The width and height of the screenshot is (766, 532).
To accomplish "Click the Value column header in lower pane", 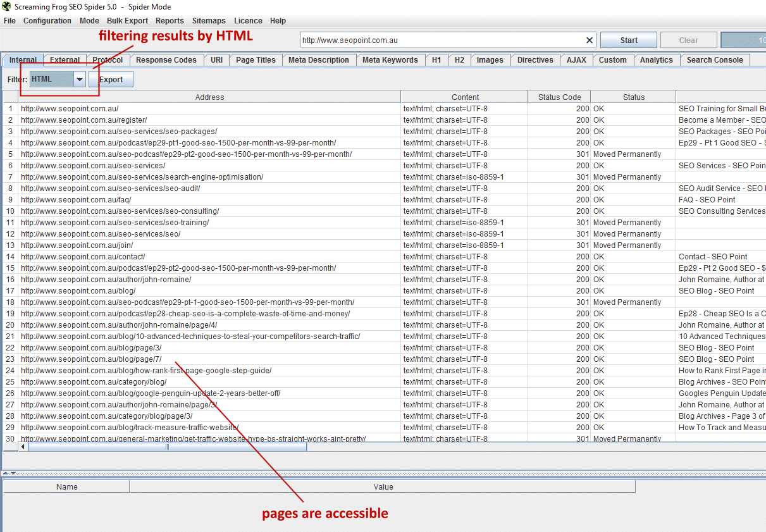I will 383,486.
